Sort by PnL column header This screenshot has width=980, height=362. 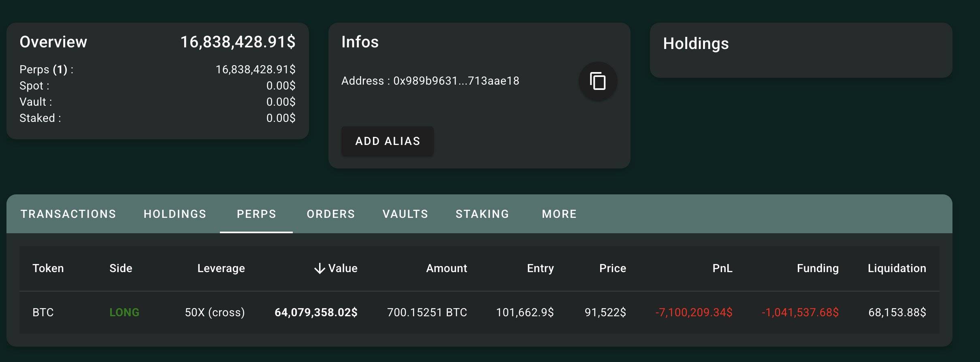(722, 268)
